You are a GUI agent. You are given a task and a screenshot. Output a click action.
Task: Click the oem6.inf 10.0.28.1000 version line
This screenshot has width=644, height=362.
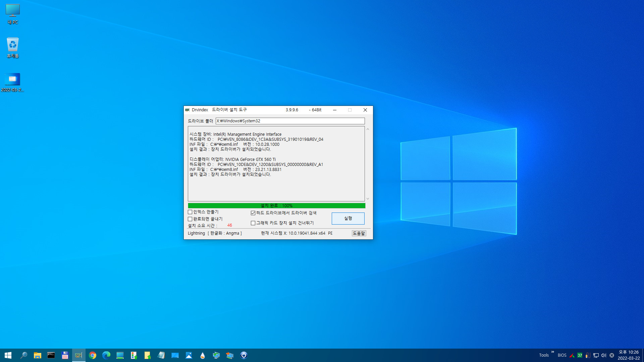click(x=234, y=144)
